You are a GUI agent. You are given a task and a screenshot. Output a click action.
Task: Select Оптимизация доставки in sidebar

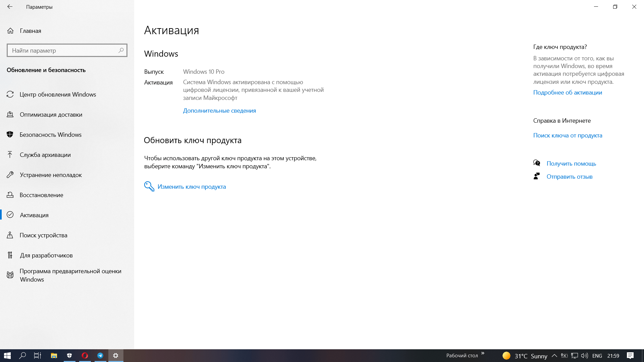(51, 115)
